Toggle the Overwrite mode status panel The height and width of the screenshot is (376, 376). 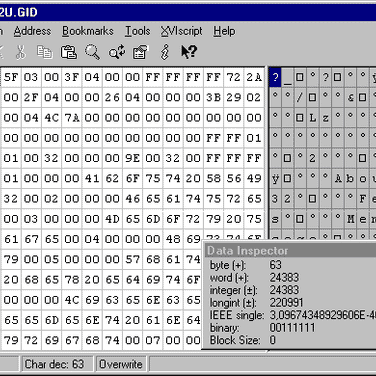coord(121,364)
